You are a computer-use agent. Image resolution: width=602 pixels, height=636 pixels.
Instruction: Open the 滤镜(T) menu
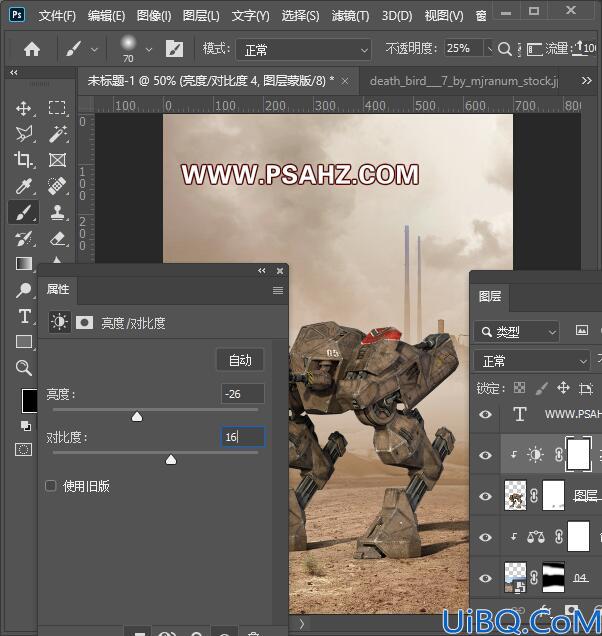coord(350,16)
